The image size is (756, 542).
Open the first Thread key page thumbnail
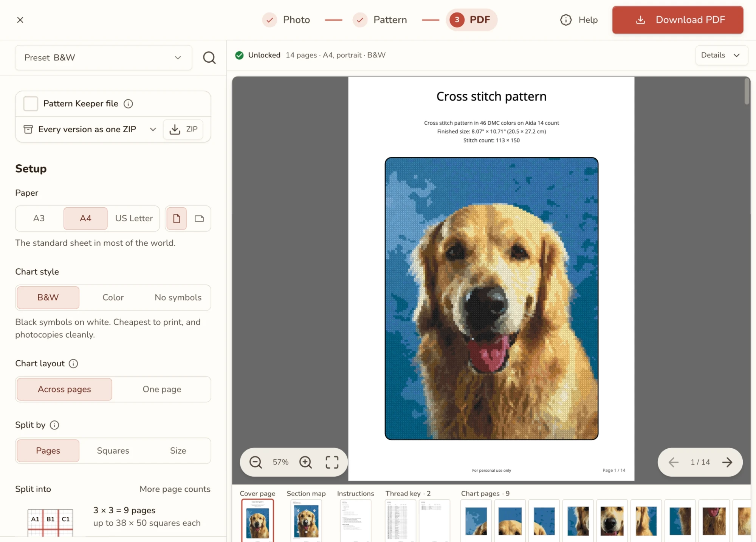[400, 521]
